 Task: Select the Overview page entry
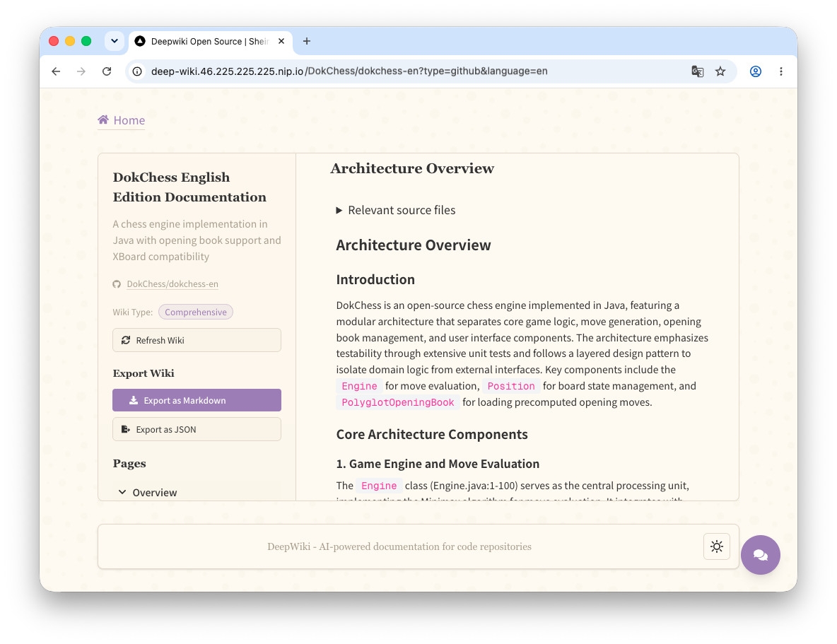pos(154,492)
